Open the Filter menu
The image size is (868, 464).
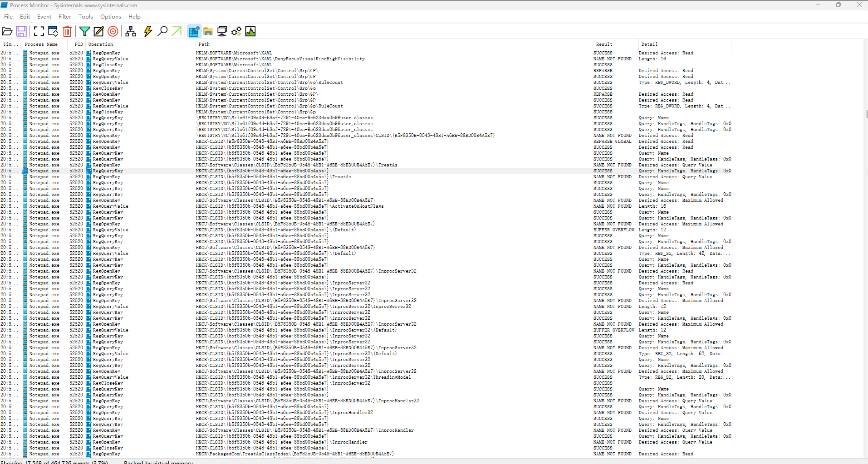point(65,17)
